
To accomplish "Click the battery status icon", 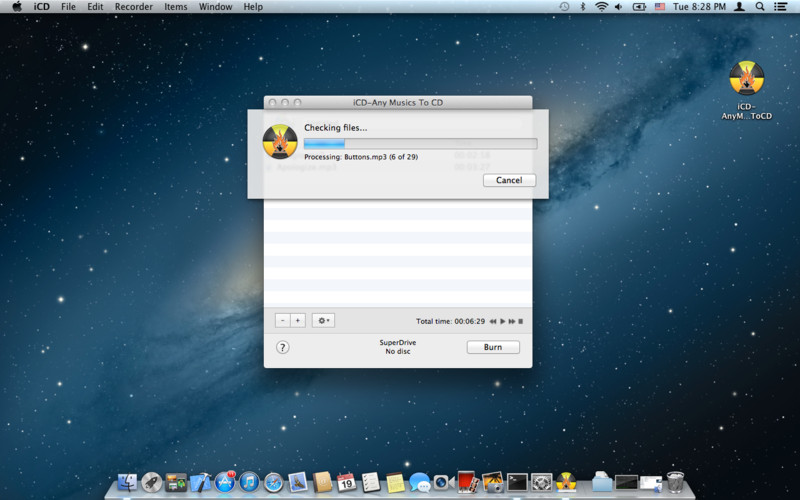I will [x=639, y=7].
